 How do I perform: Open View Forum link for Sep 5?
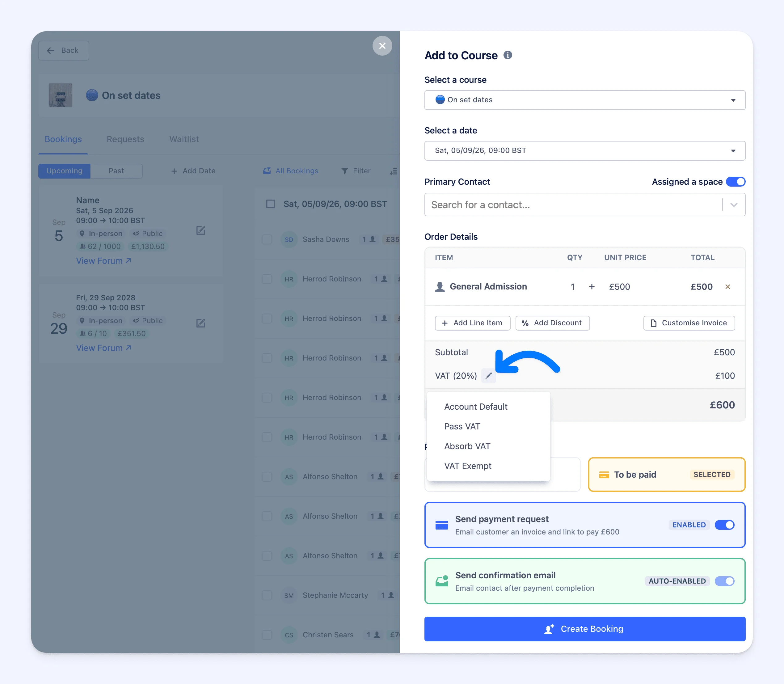[x=103, y=261]
